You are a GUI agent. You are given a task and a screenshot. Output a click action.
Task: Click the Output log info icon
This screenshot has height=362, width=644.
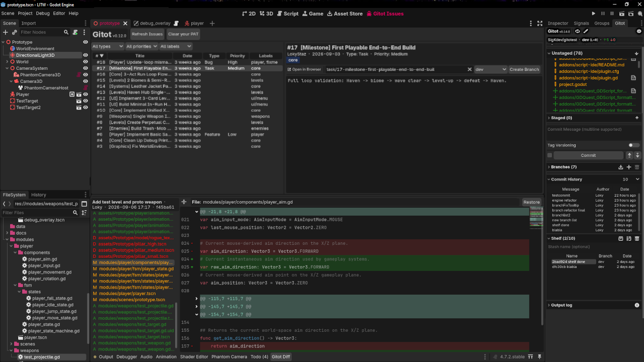(x=637, y=305)
